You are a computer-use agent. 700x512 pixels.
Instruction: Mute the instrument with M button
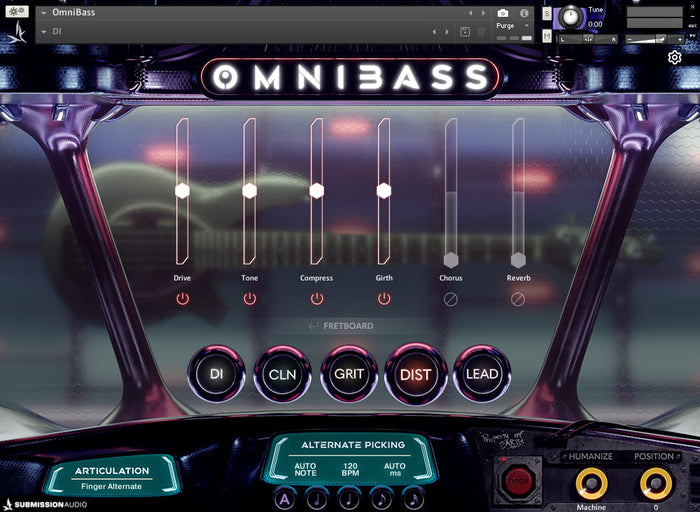pos(547,36)
